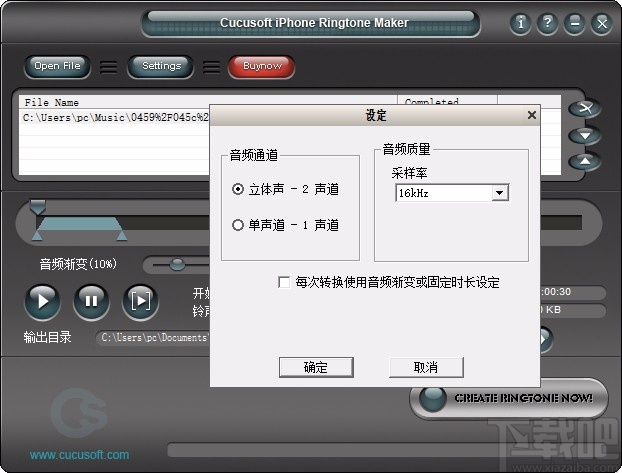Toggle 每次转换使用音频渐变或固定时长设定 checkbox

click(284, 283)
